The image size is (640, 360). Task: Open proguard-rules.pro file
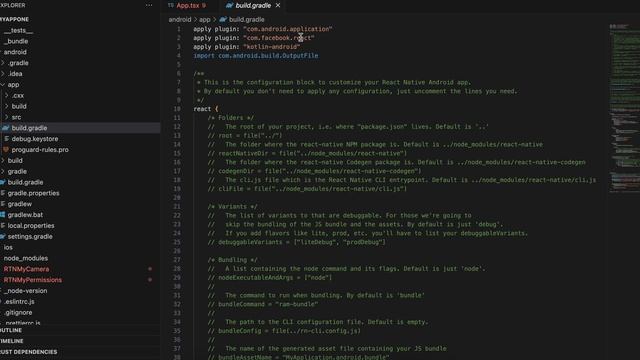40,149
